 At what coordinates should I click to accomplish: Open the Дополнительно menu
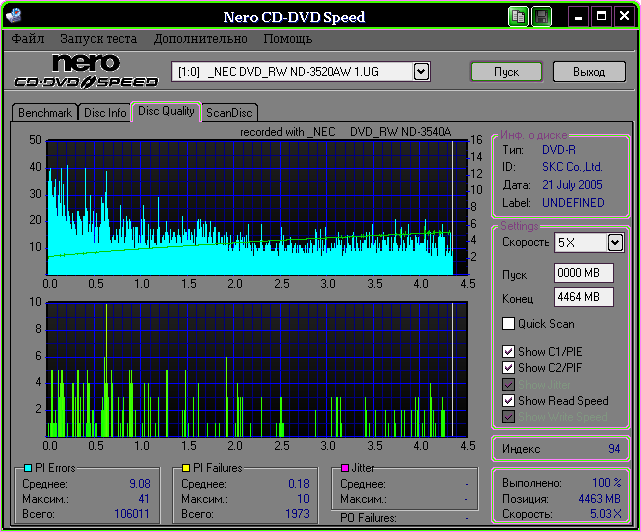(x=200, y=39)
